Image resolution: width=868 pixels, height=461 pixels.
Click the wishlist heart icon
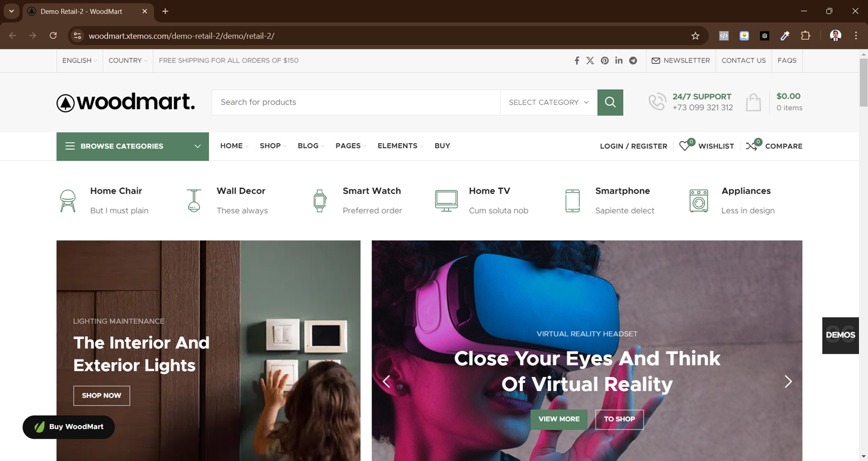[x=685, y=146]
